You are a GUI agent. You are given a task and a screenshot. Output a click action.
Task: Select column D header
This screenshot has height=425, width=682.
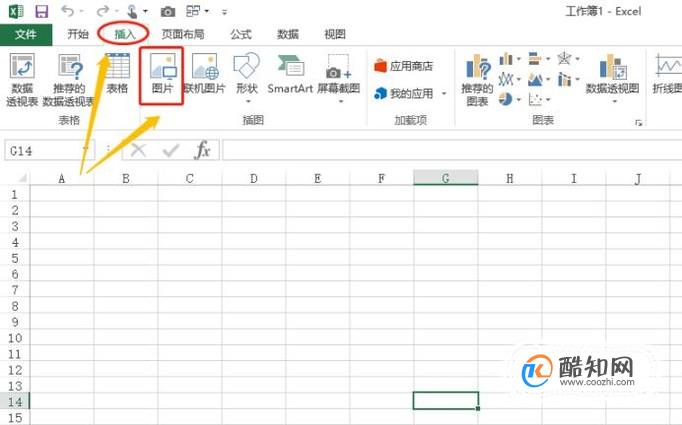pyautogui.click(x=254, y=178)
